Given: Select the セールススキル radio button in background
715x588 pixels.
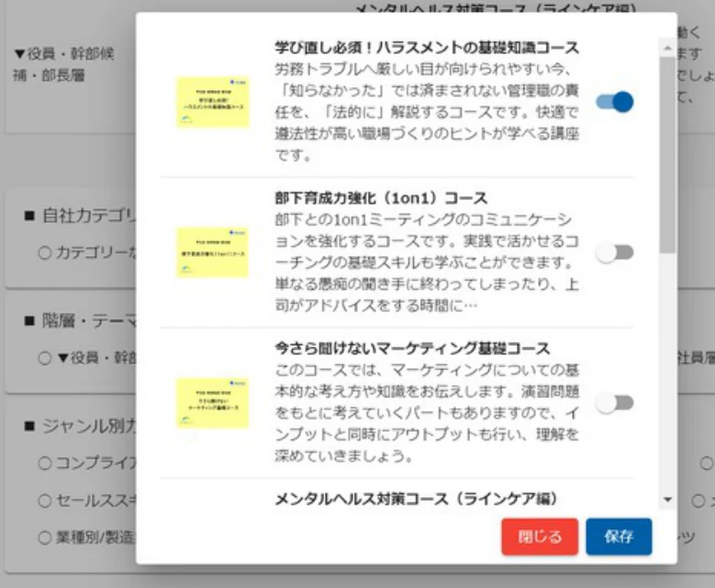Looking at the screenshot, I should [x=45, y=501].
